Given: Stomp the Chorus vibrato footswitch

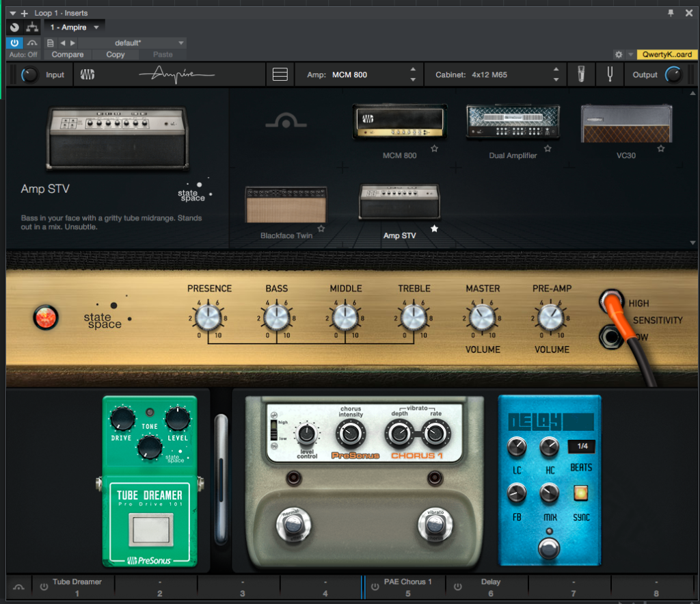Looking at the screenshot, I should pyautogui.click(x=435, y=525).
